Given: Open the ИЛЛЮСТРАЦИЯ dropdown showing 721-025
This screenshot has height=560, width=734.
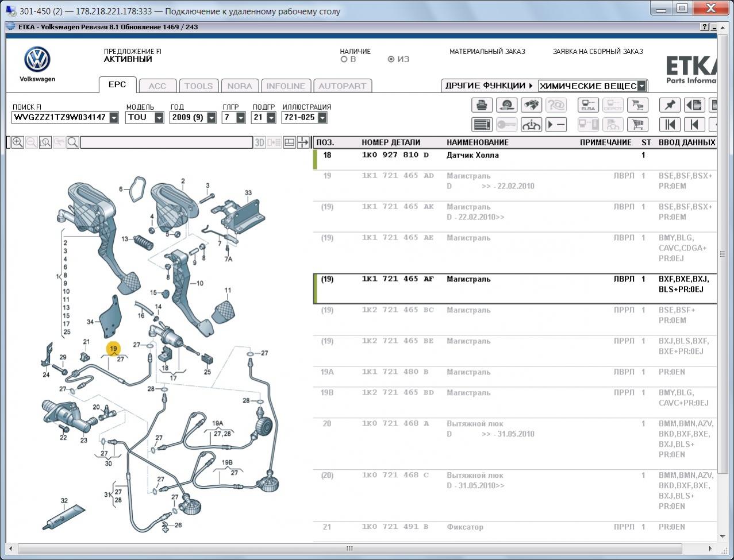Looking at the screenshot, I should (x=322, y=118).
